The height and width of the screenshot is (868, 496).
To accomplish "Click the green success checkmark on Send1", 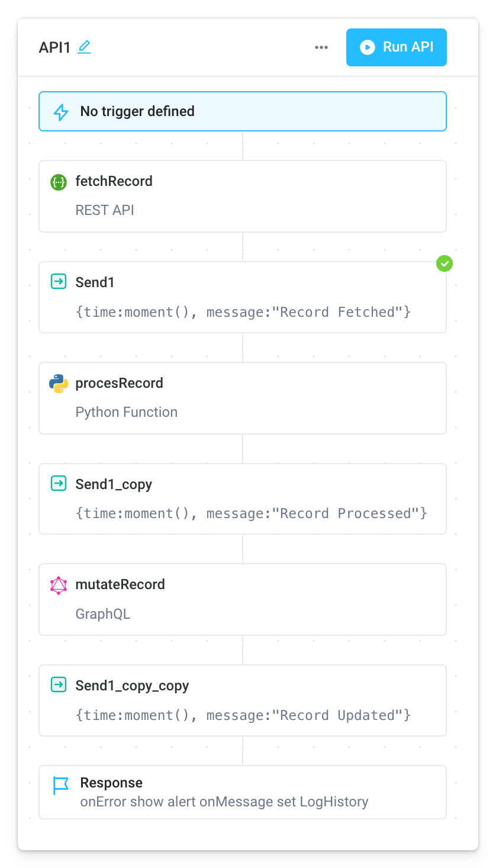I will click(445, 263).
